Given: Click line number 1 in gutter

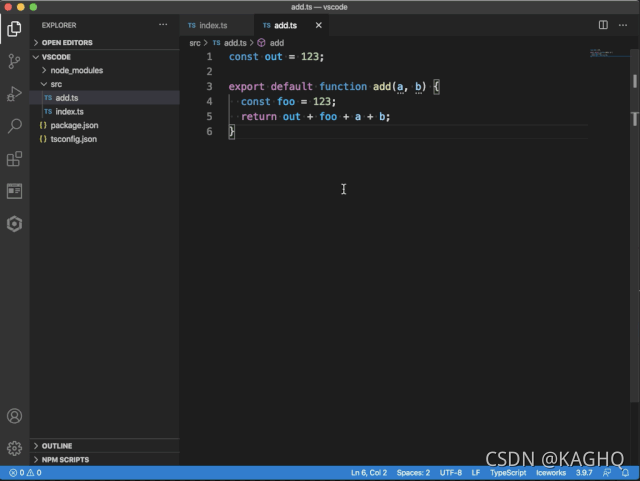Looking at the screenshot, I should (x=209, y=57).
